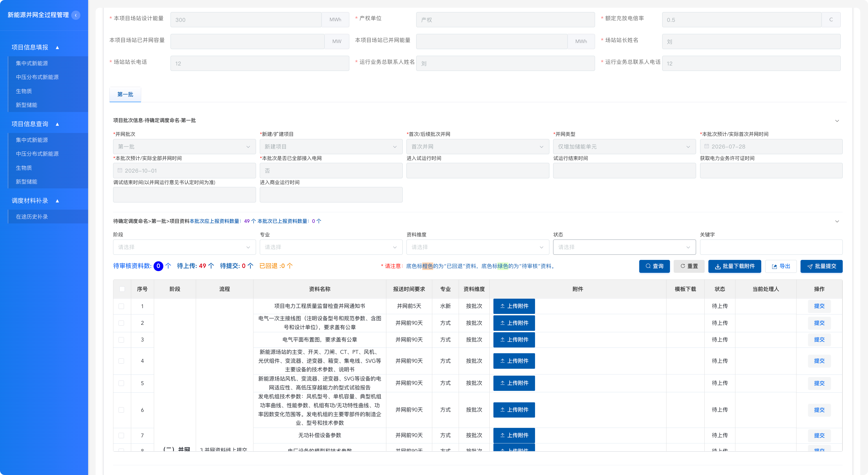This screenshot has width=868, height=475.
Task: Click the 进入试运行时间 field
Action: [x=478, y=171]
